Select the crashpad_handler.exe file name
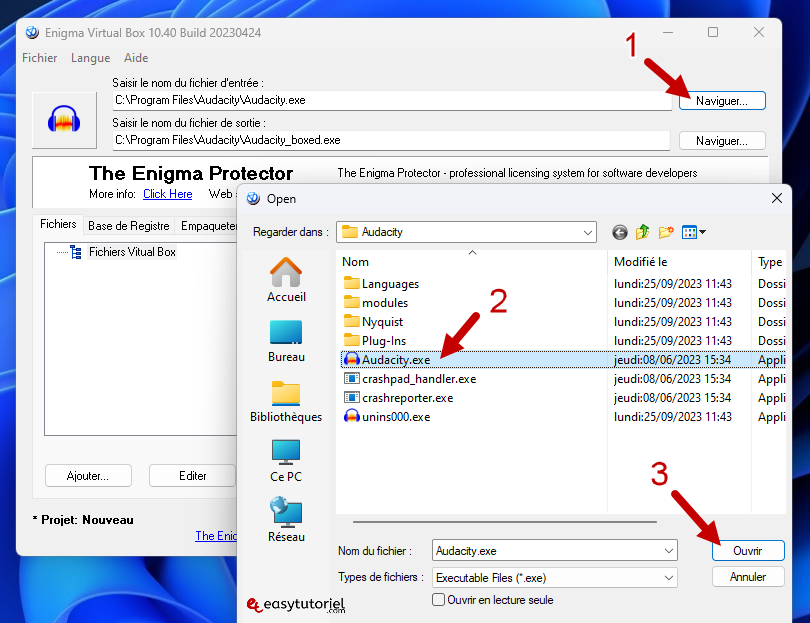Image resolution: width=810 pixels, height=623 pixels. 419,379
